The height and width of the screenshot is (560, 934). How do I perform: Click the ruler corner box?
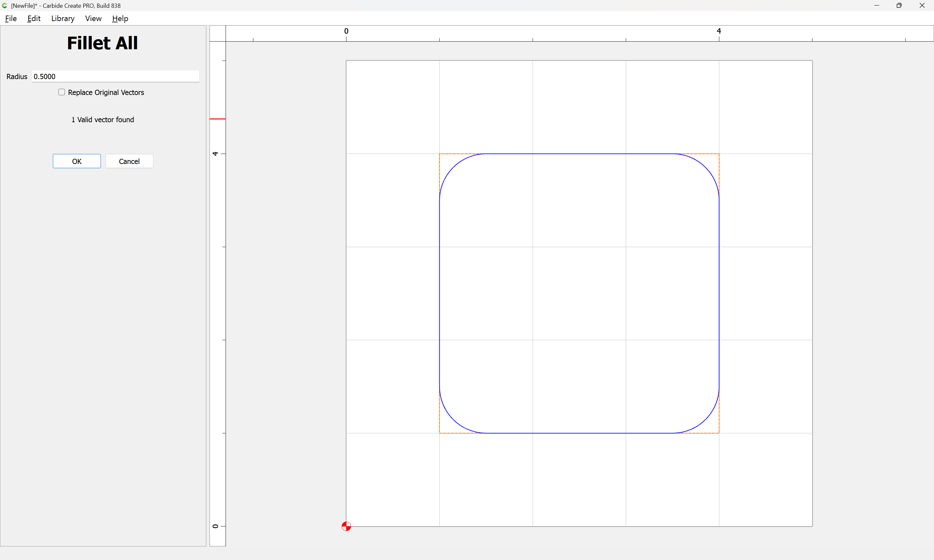tap(218, 34)
